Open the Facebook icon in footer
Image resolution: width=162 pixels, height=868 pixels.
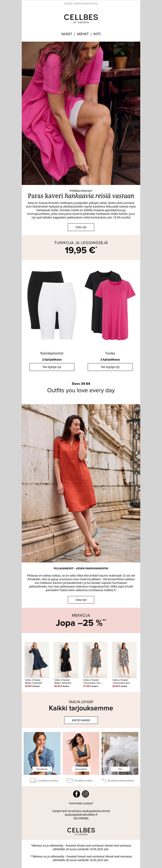tap(77, 794)
